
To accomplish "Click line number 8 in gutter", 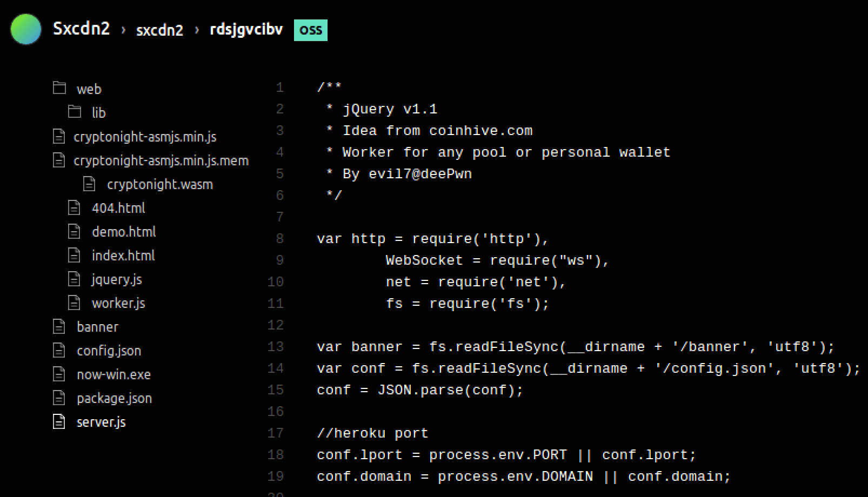I will coord(279,239).
